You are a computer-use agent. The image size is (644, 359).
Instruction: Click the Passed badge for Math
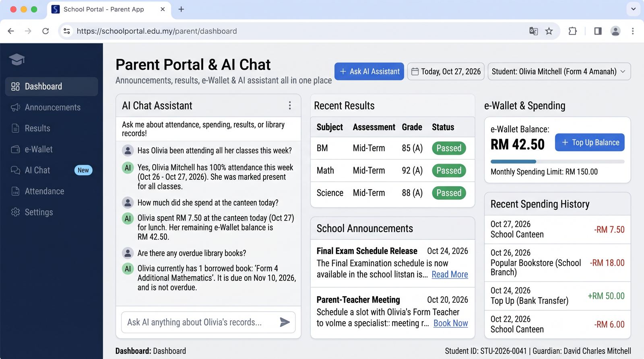click(449, 170)
